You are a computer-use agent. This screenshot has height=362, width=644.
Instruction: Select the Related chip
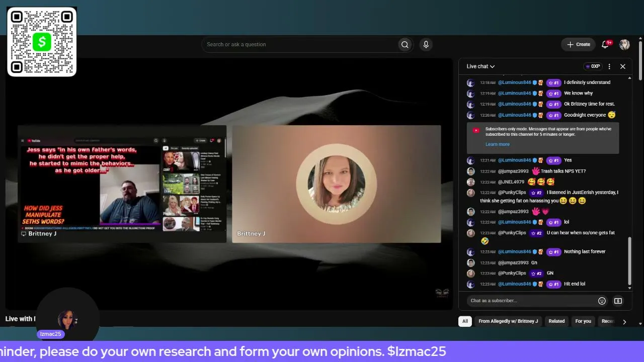click(556, 321)
